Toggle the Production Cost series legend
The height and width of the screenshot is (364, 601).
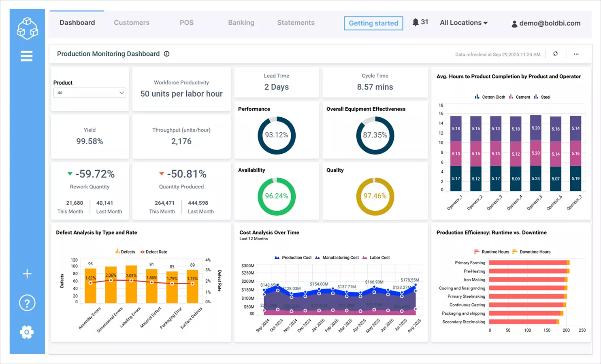(x=293, y=257)
